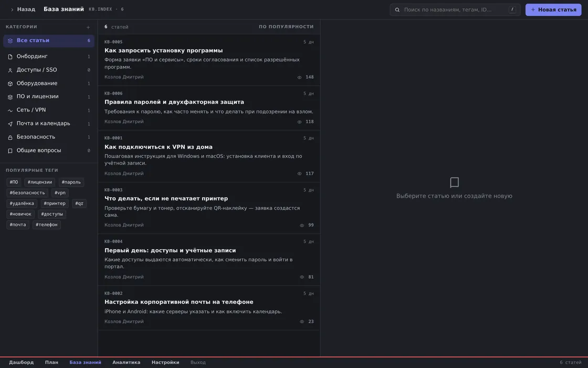The height and width of the screenshot is (368, 588).
Task: Open article Правила паролей и двухфакторная защита
Action: [x=209, y=108]
